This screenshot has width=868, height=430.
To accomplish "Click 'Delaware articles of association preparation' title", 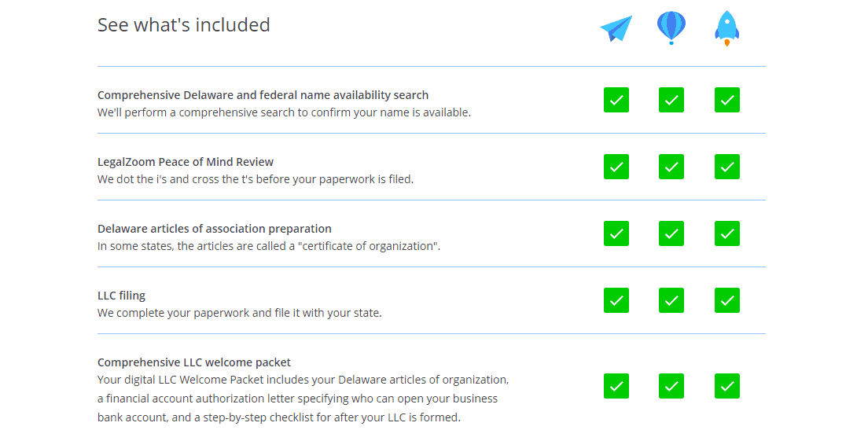I will tap(214, 229).
